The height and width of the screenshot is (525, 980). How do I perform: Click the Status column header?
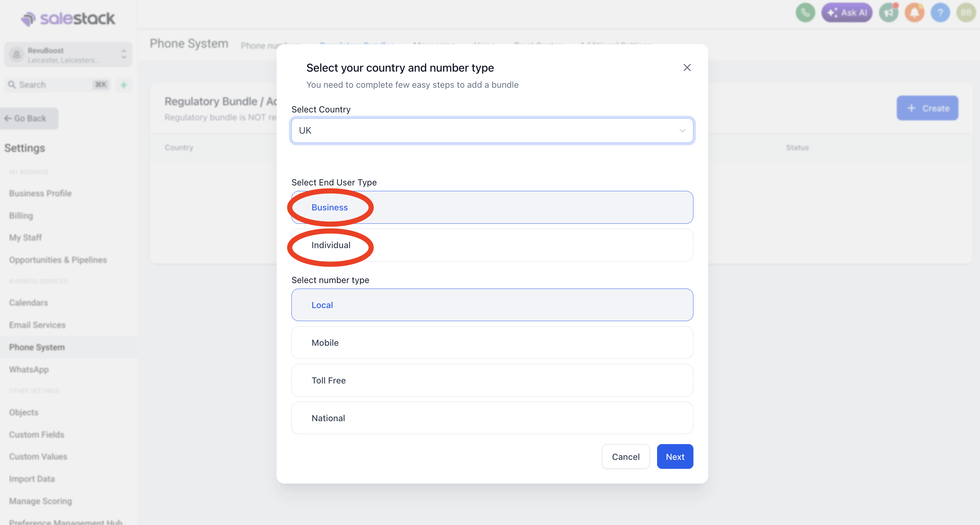pyautogui.click(x=797, y=147)
